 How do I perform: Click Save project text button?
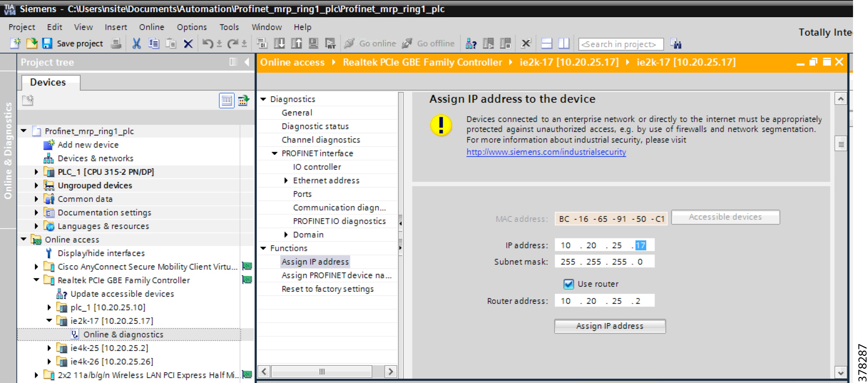(x=80, y=44)
